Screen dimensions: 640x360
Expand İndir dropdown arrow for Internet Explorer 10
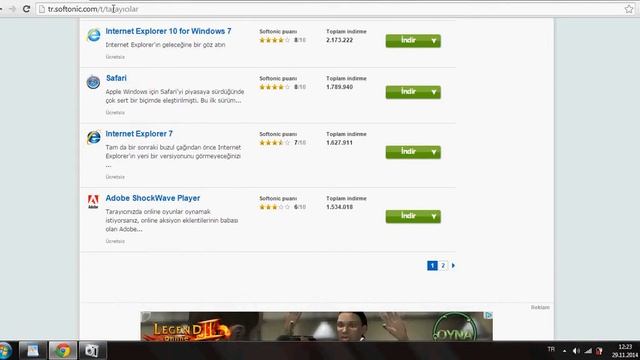click(x=433, y=41)
